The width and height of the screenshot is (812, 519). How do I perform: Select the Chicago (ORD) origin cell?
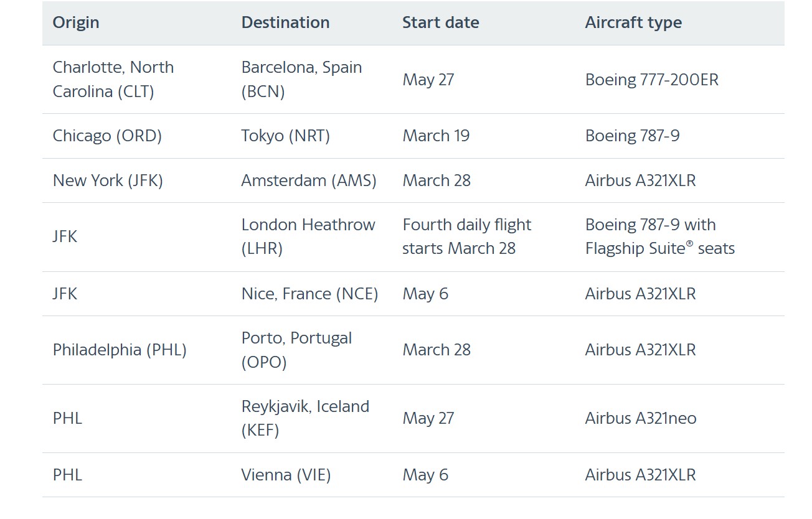(107, 136)
